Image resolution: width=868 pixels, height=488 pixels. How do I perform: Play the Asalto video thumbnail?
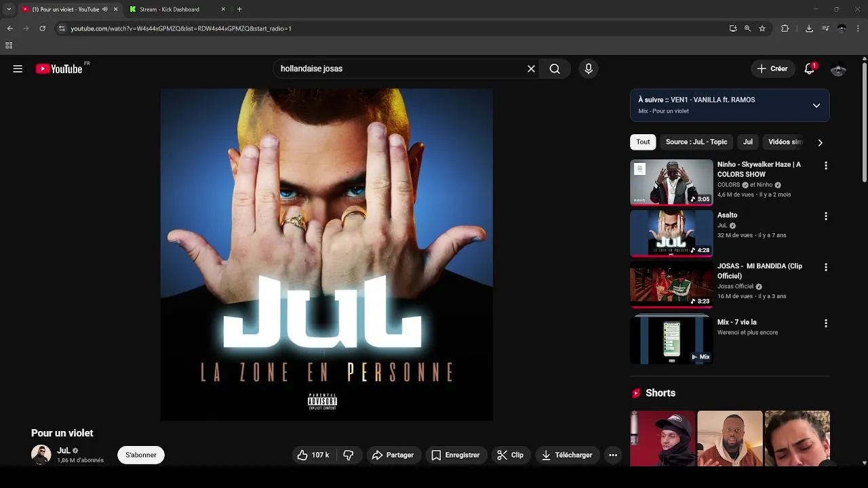pyautogui.click(x=671, y=233)
